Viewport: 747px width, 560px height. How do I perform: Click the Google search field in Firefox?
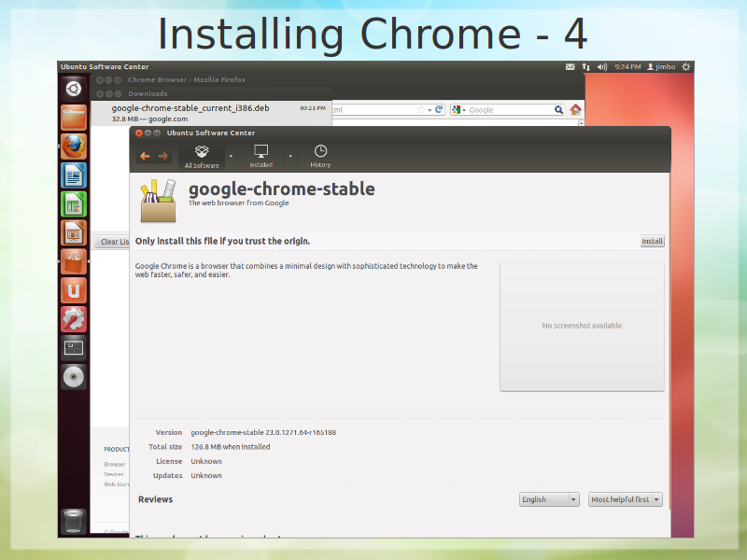click(509, 110)
